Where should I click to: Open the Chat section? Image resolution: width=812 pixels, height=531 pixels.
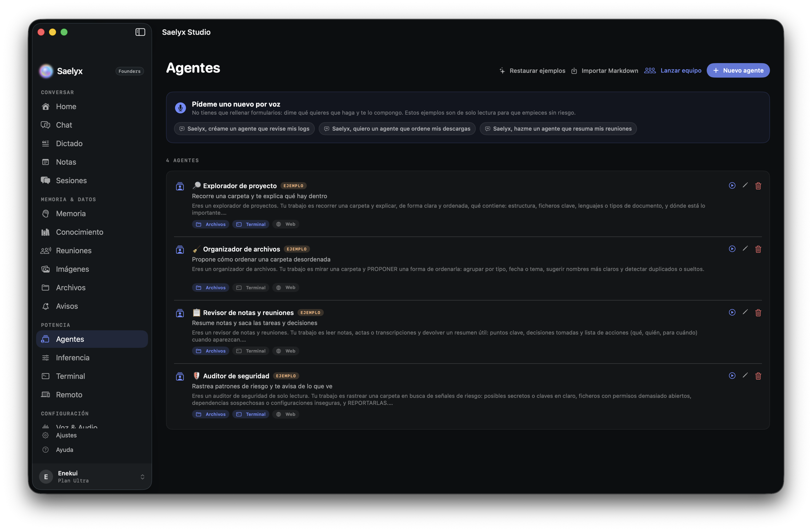point(92,125)
